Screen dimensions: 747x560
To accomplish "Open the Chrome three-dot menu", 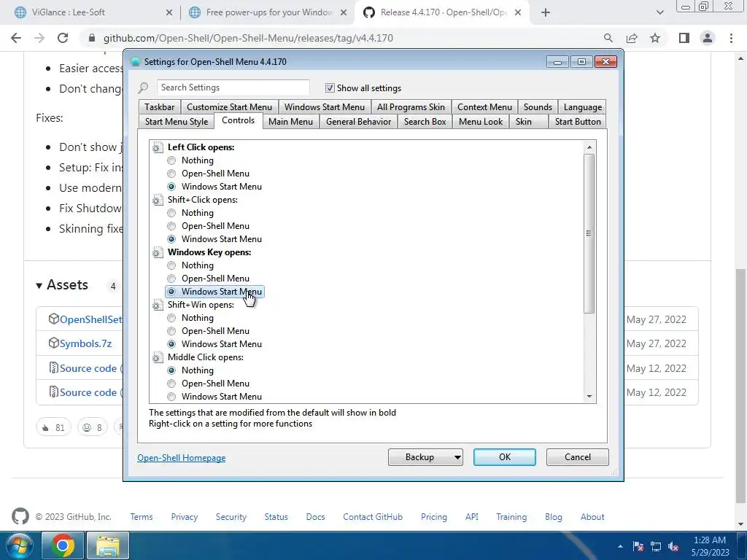I will tap(731, 38).
